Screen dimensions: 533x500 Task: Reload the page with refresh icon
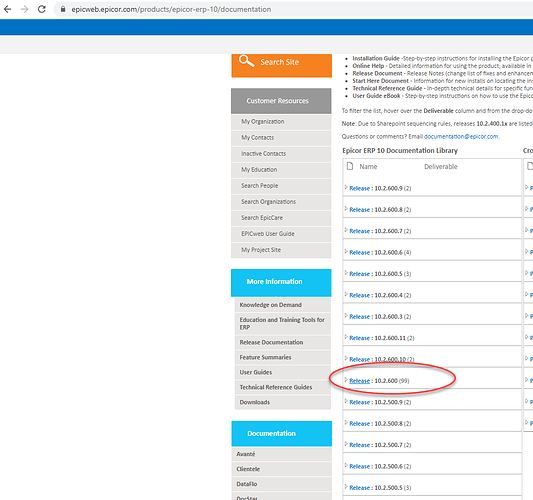[x=41, y=9]
